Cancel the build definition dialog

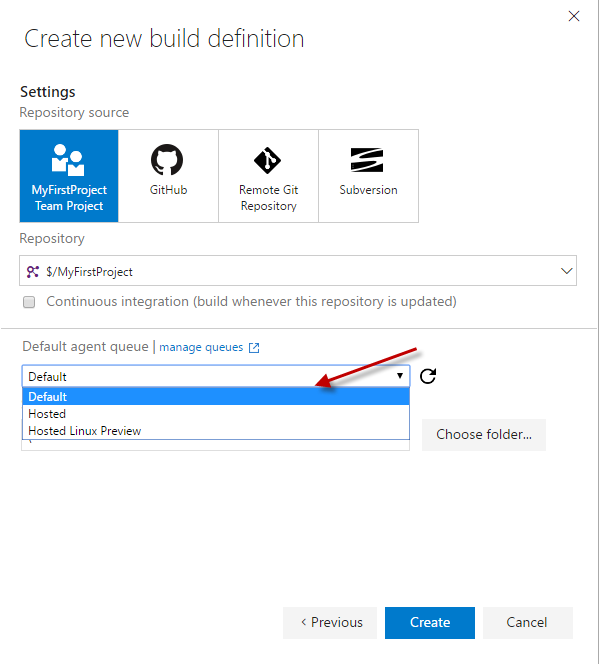point(527,622)
